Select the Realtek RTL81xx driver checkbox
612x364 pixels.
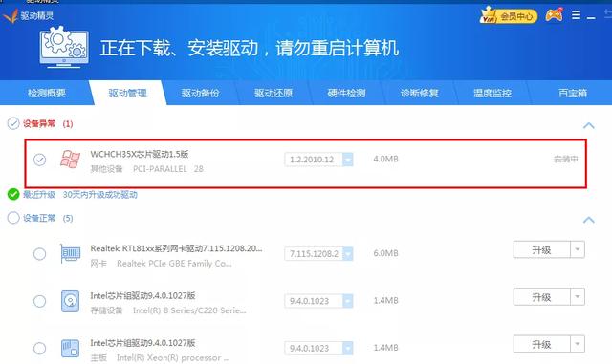pos(39,254)
